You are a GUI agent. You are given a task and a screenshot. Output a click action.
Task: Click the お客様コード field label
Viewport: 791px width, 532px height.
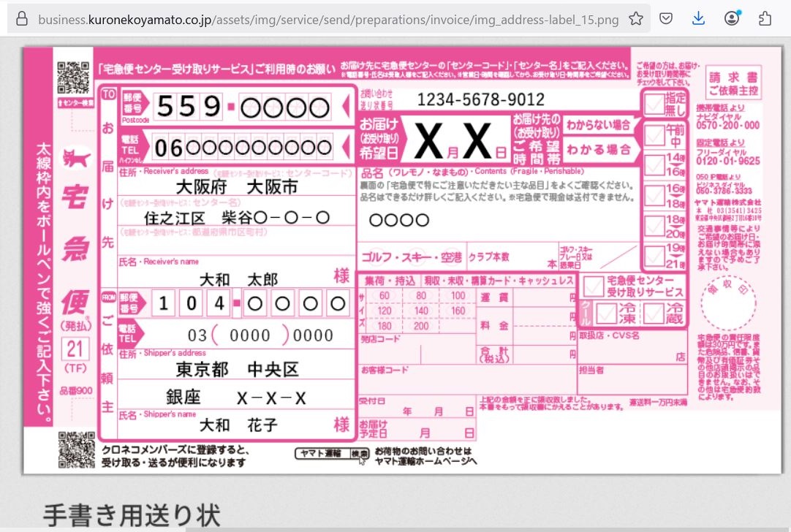click(x=385, y=370)
